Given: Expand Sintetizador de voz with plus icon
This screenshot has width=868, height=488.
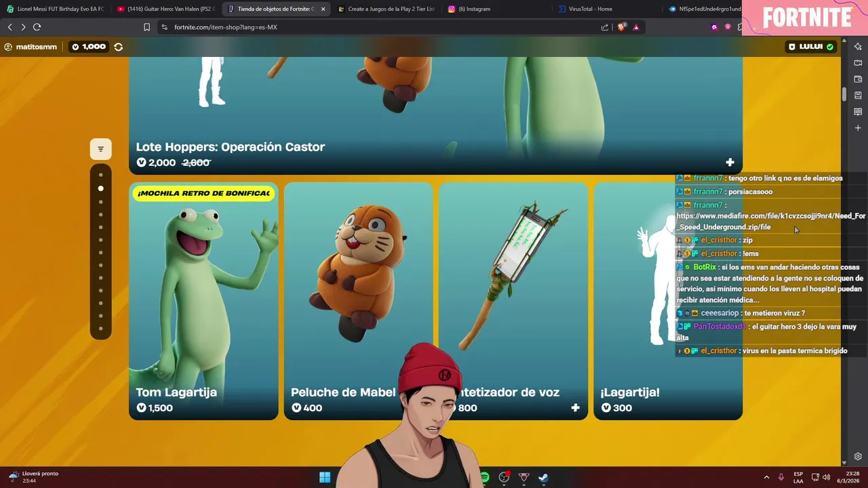Looking at the screenshot, I should click(x=575, y=407).
